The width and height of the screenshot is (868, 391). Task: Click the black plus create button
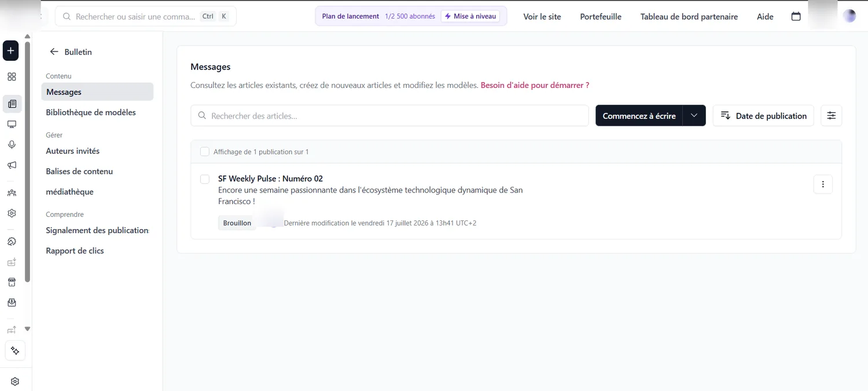(10, 51)
